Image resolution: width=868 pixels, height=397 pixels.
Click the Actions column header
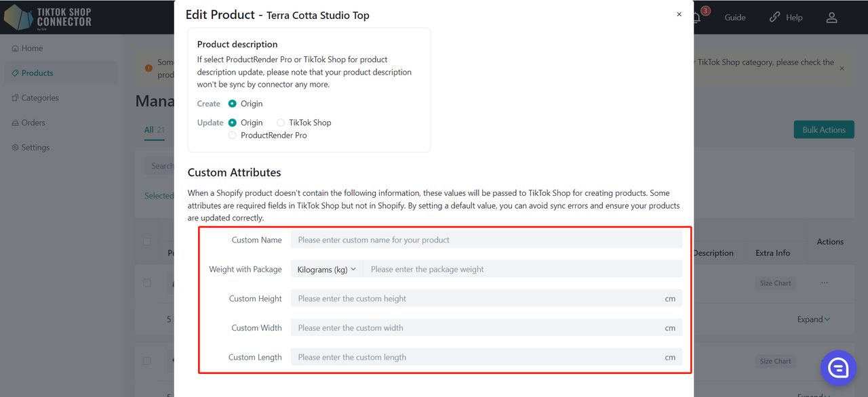point(830,242)
